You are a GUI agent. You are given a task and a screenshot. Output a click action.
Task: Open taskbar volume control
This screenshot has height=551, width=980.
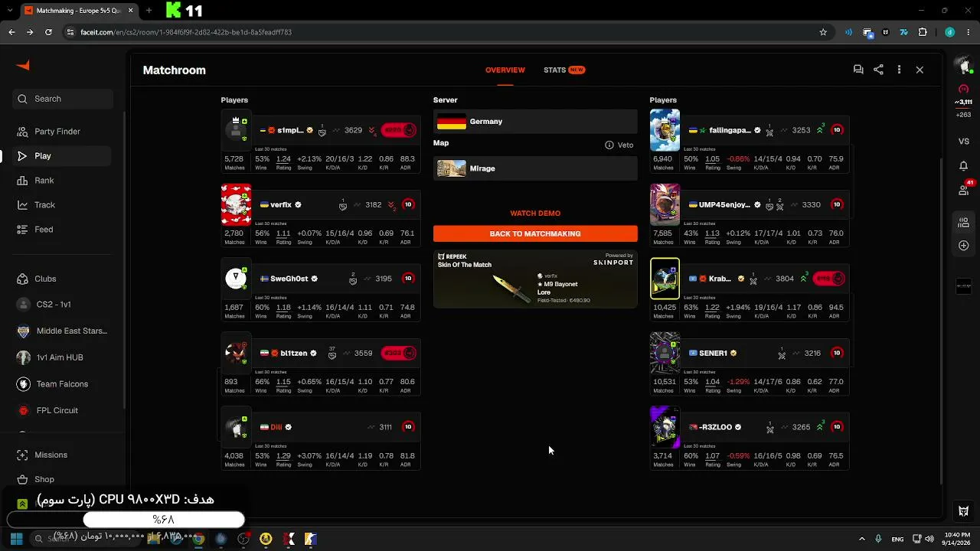pyautogui.click(x=929, y=539)
